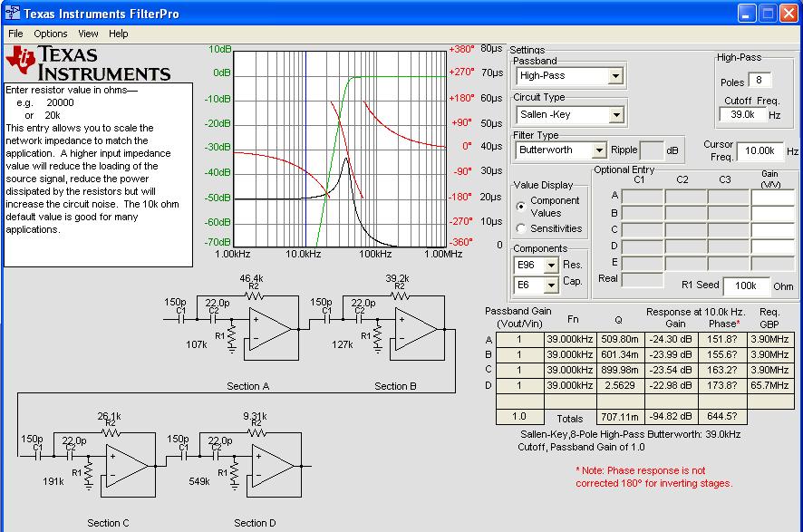The width and height of the screenshot is (803, 532).
Task: Click the totals gain cell -94.82 dB
Action: click(x=671, y=417)
